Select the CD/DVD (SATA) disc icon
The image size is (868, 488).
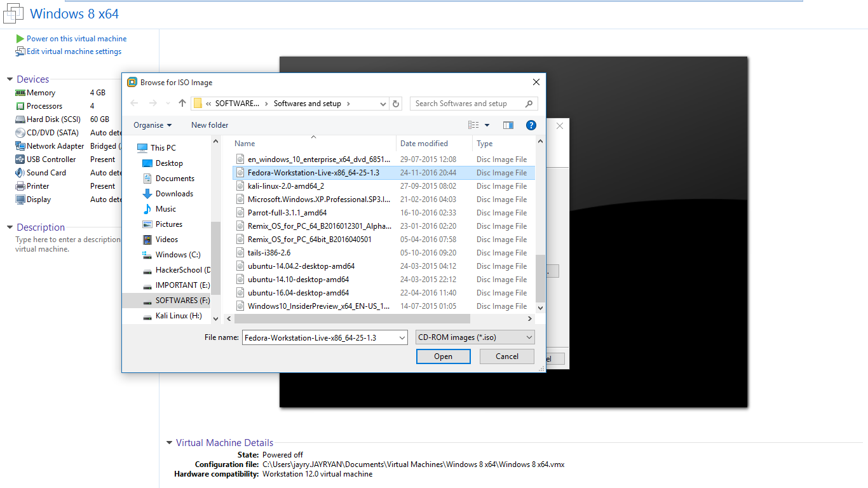point(20,133)
